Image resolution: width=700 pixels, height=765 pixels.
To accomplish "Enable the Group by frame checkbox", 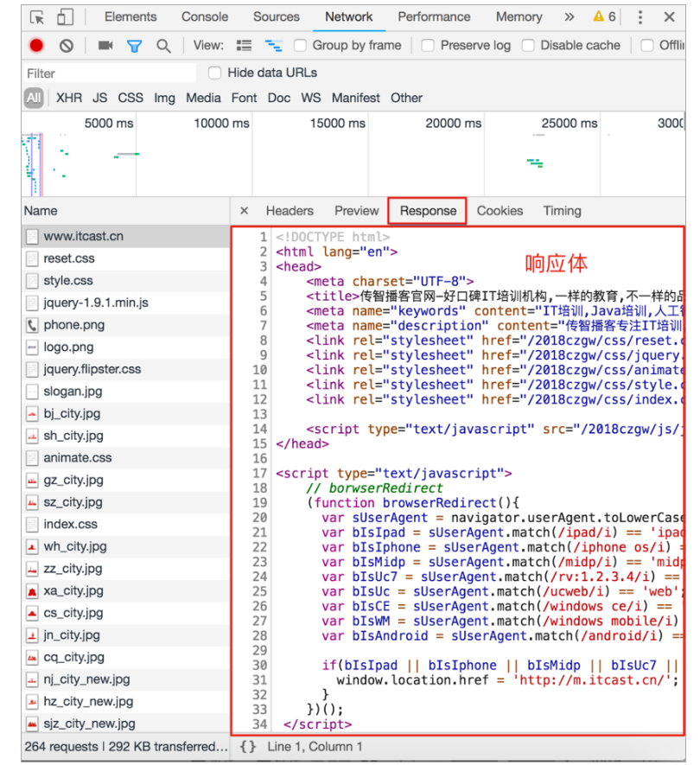I will (x=301, y=46).
